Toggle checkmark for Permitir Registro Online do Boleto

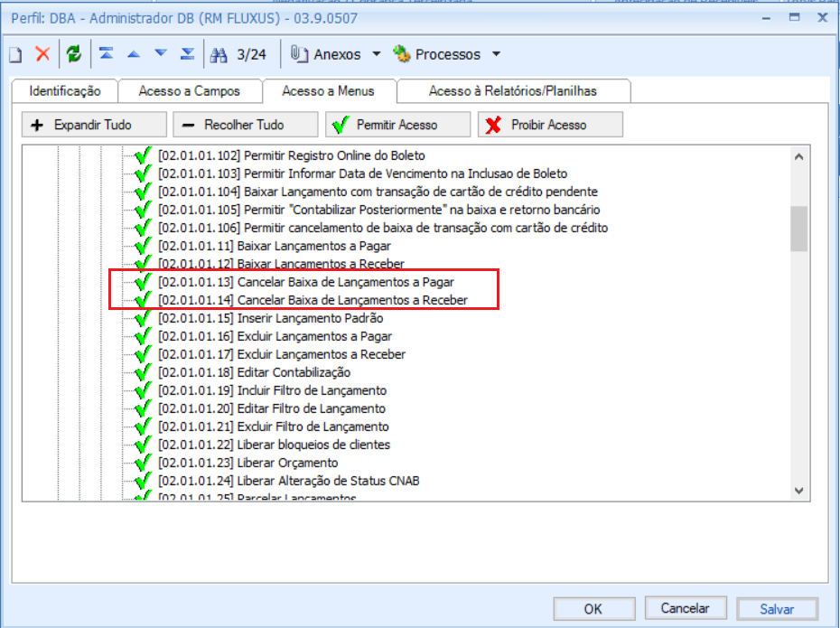tap(143, 155)
